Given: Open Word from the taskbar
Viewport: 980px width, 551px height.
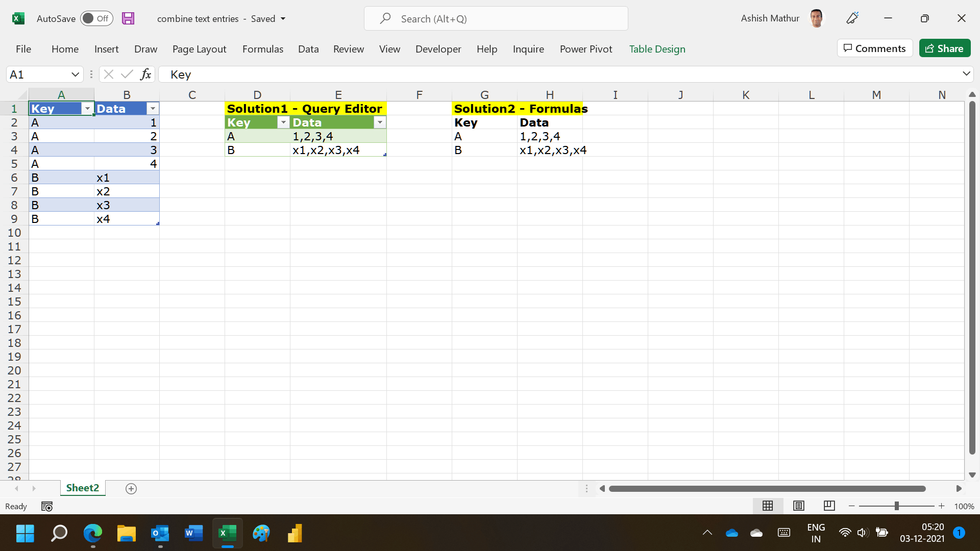Looking at the screenshot, I should 193,534.
